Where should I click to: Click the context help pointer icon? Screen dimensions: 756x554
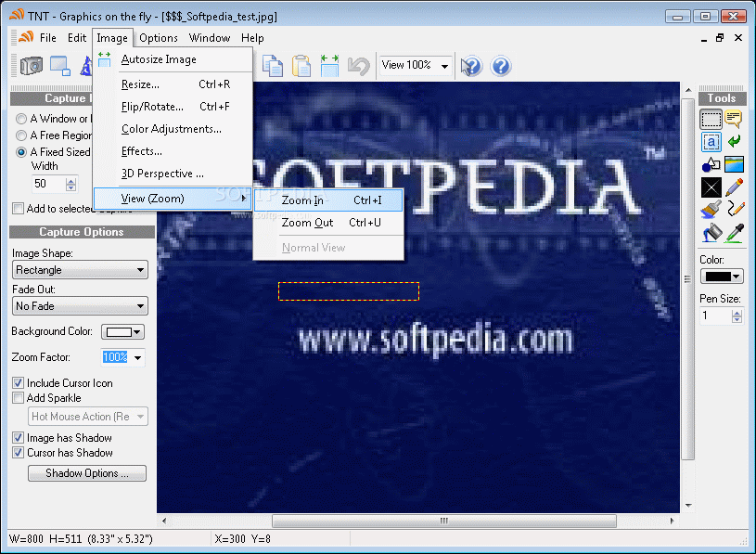(x=471, y=66)
